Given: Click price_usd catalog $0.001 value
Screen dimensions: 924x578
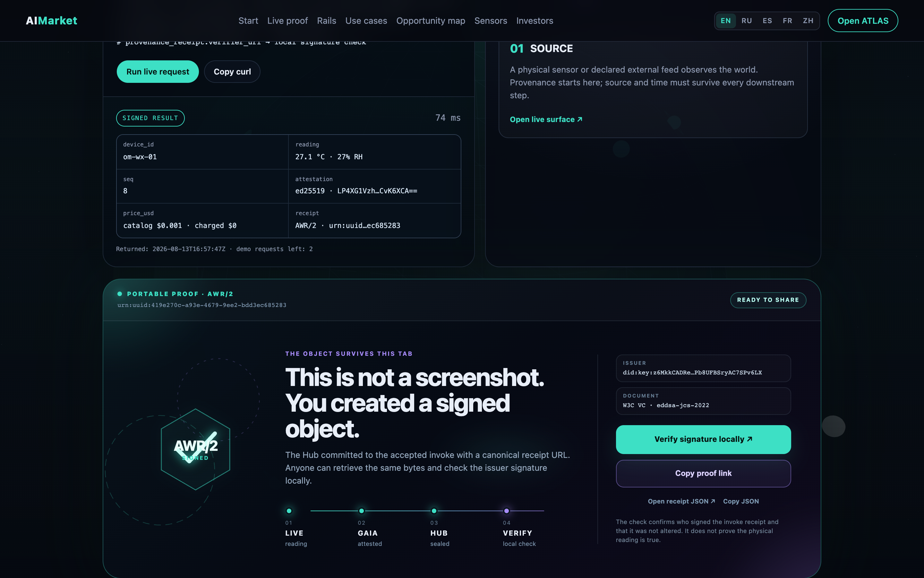Looking at the screenshot, I should (x=180, y=225).
